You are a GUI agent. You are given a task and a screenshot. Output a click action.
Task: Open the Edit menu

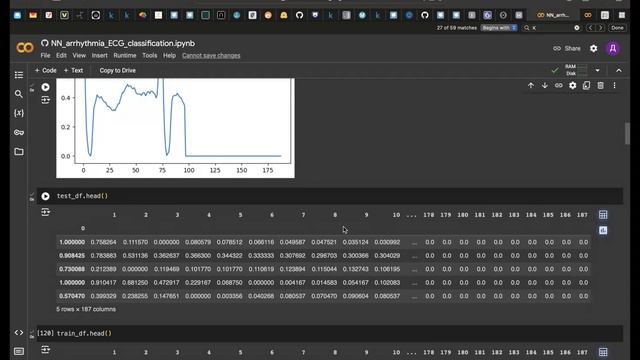pos(61,56)
